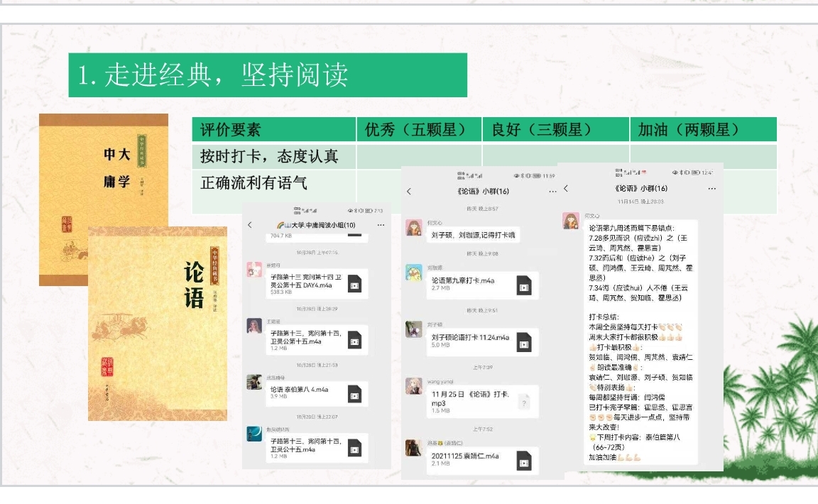Open more options in 中庸阅读小组(10) chat
Image resolution: width=818 pixels, height=504 pixels.
[x=381, y=225]
